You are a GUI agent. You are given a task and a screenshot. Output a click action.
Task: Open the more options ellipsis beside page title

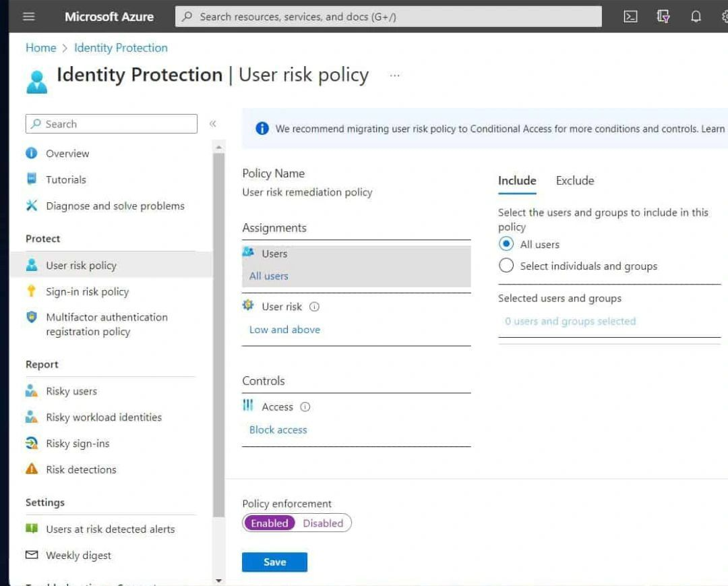[x=394, y=76]
